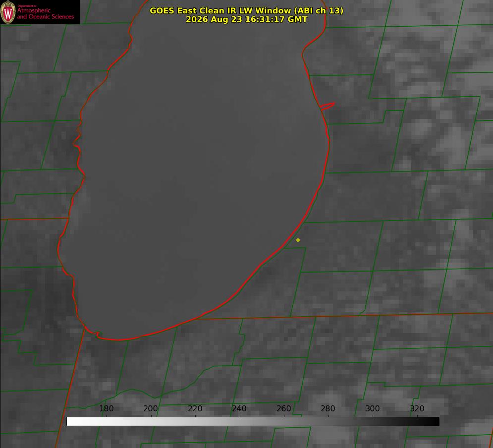493x448 pixels.
Task: Click the 180 colorbar label
Action: pos(106,408)
